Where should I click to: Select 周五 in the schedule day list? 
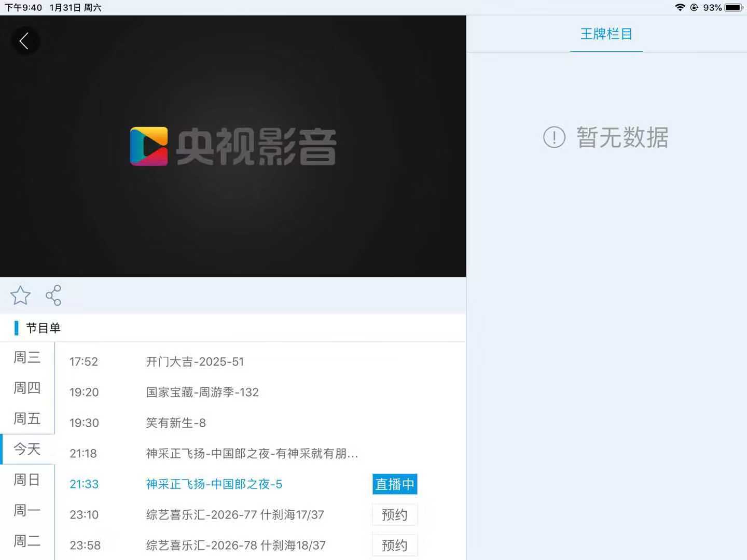coord(27,418)
